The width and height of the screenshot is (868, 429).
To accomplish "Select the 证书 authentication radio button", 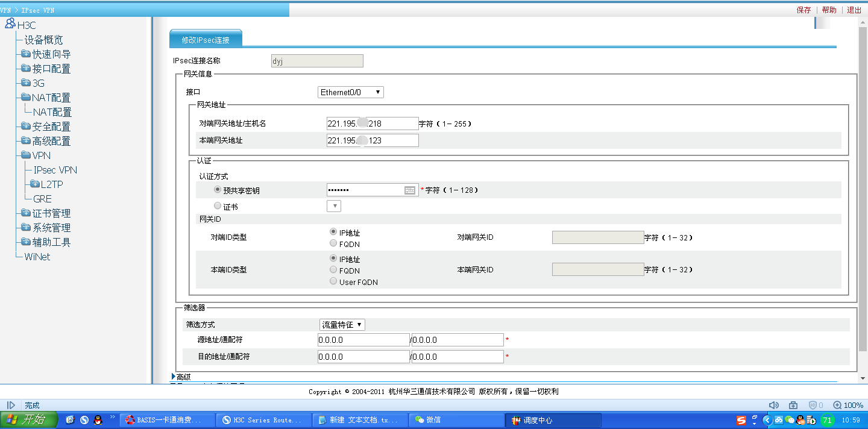I will pos(218,206).
